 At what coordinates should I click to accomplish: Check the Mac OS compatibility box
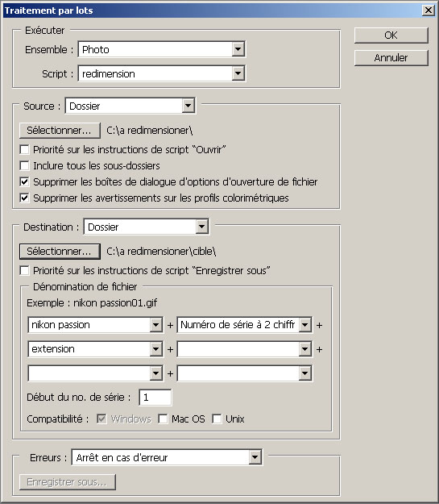pyautogui.click(x=164, y=419)
